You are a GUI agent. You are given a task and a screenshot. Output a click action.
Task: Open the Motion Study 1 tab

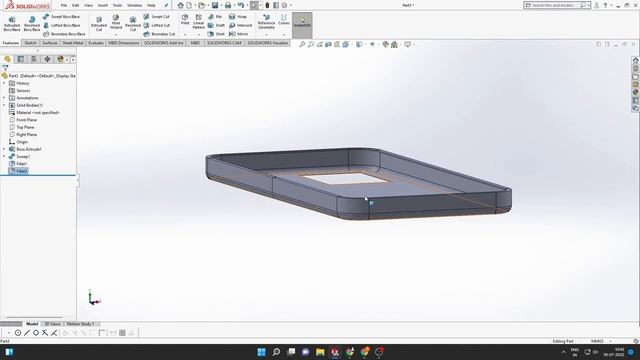pos(80,324)
